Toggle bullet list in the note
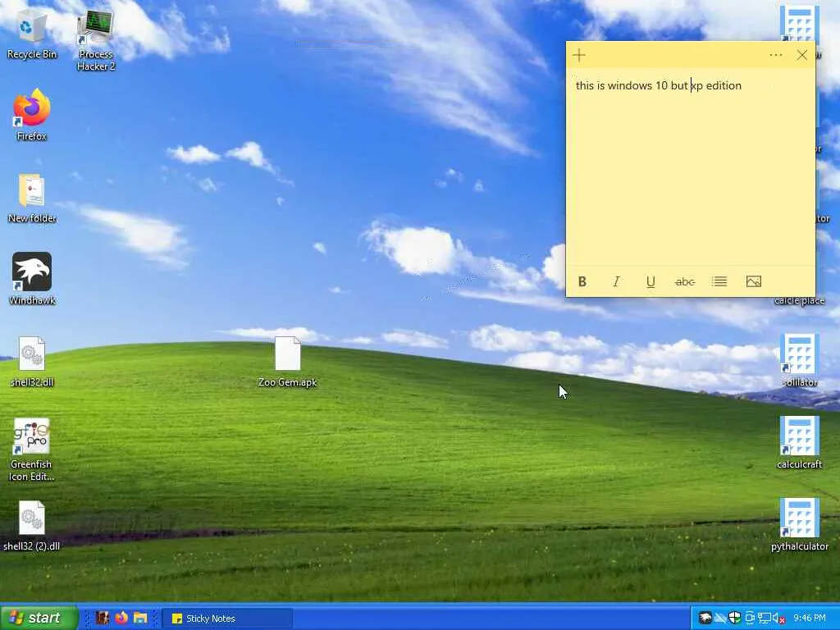 (719, 282)
